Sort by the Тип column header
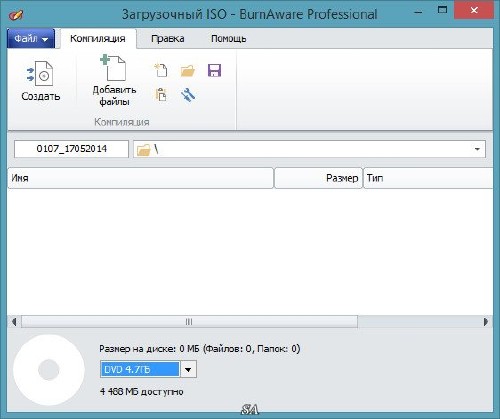The width and height of the screenshot is (500, 419). tap(428, 178)
